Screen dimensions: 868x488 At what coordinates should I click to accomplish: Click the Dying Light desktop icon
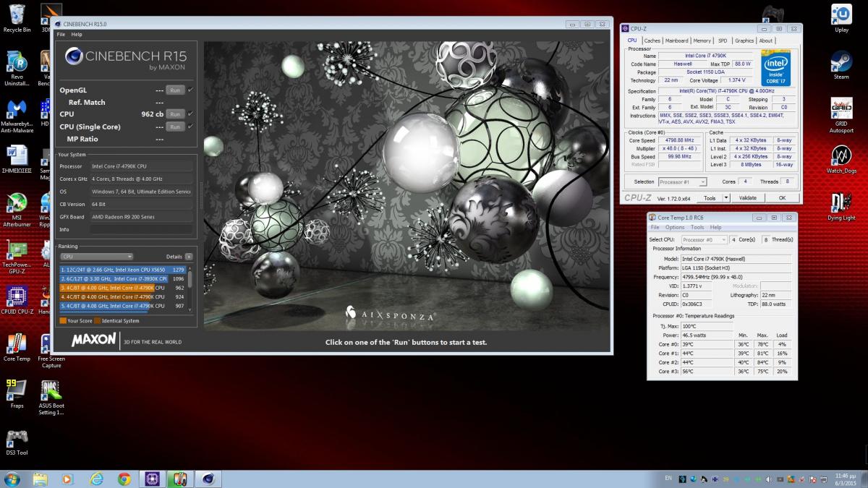(841, 207)
